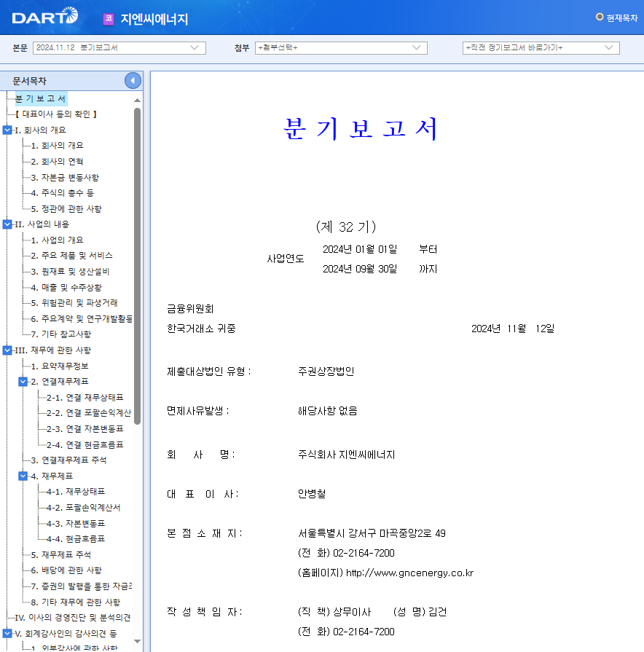Collapse the 'V. 회계감사인의 감사의견' toggle
Image resolution: width=644 pixels, height=652 pixels.
coord(7,632)
